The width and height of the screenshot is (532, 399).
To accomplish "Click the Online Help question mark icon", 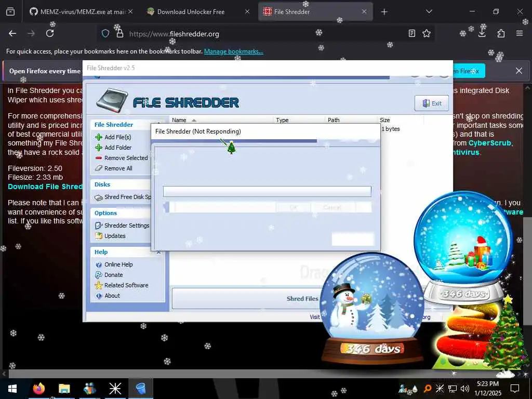I will tap(99, 264).
